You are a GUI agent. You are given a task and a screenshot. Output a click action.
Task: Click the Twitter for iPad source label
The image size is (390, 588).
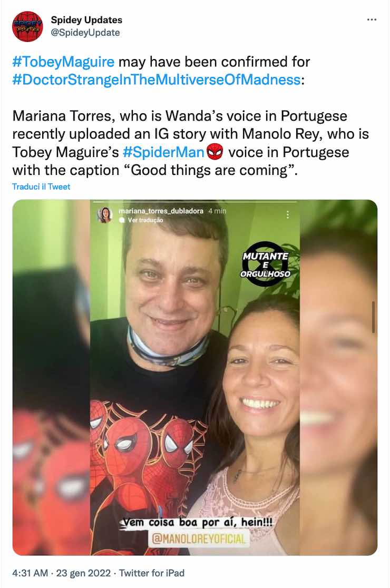152,573
